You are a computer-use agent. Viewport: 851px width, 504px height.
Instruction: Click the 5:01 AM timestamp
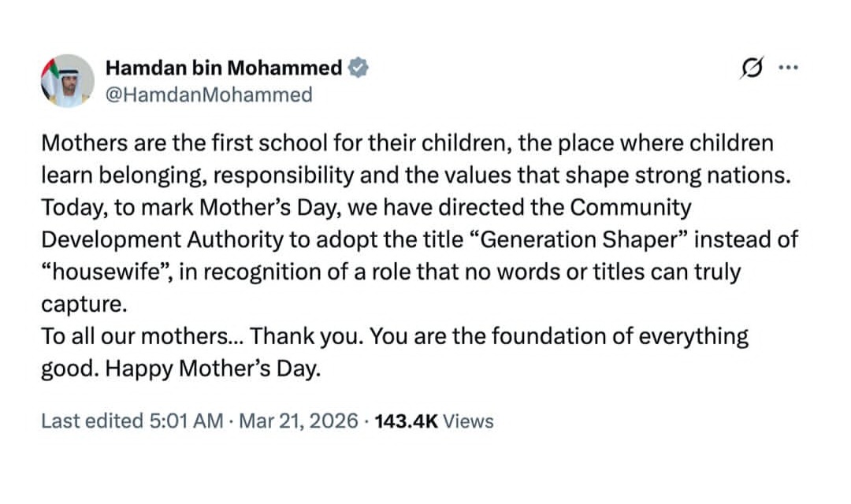pyautogui.click(x=186, y=421)
